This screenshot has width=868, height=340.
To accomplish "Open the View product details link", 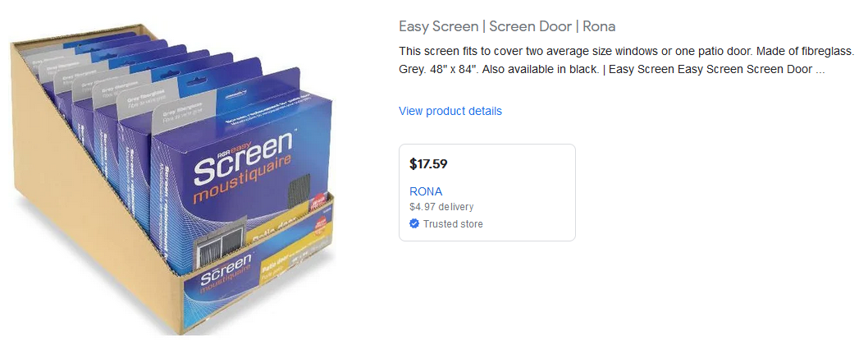I will 450,111.
